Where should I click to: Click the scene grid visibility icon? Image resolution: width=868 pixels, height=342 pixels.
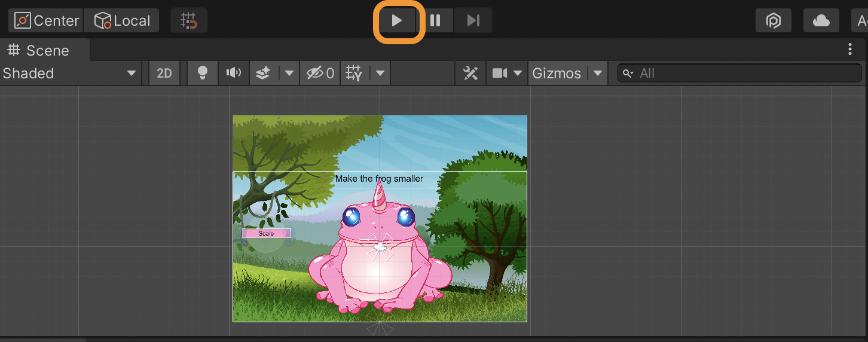tap(354, 74)
